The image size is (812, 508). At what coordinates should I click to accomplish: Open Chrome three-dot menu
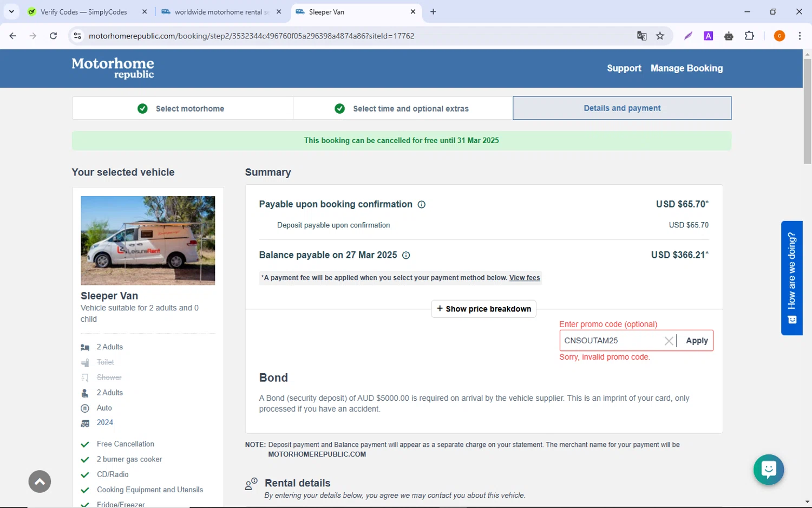[x=800, y=36]
